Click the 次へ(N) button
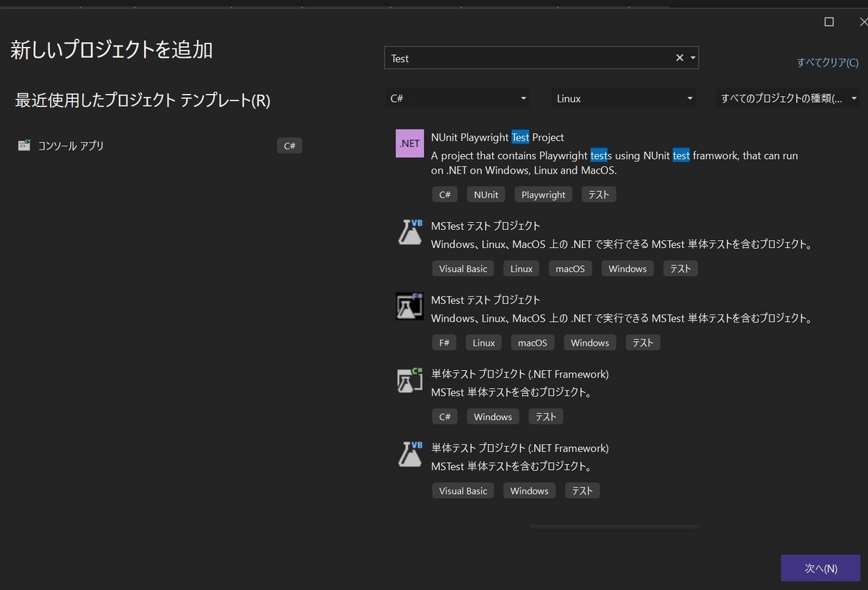 (820, 568)
